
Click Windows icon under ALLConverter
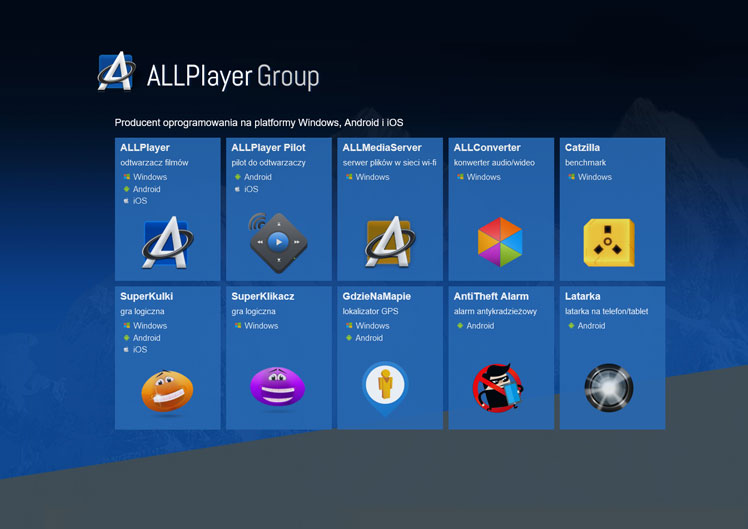click(460, 177)
